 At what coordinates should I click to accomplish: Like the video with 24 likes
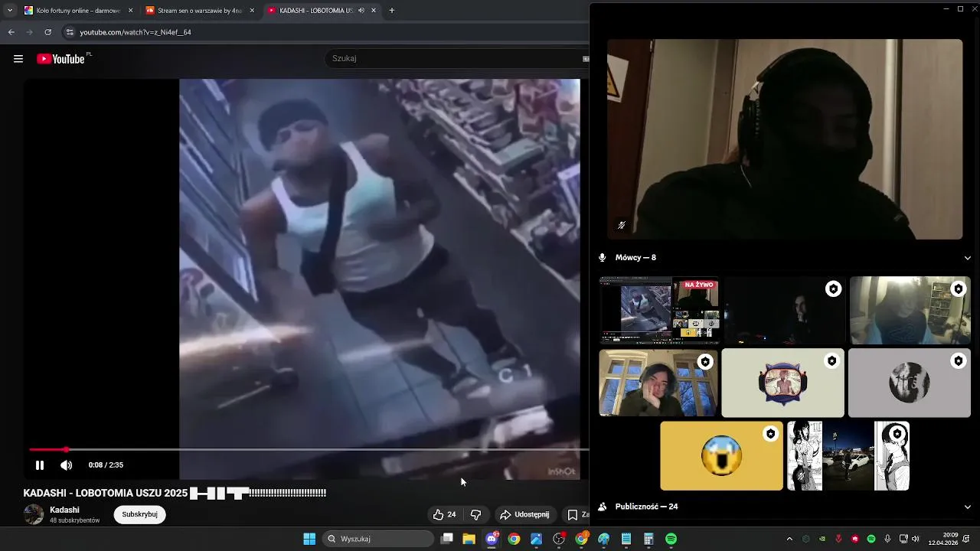(445, 515)
